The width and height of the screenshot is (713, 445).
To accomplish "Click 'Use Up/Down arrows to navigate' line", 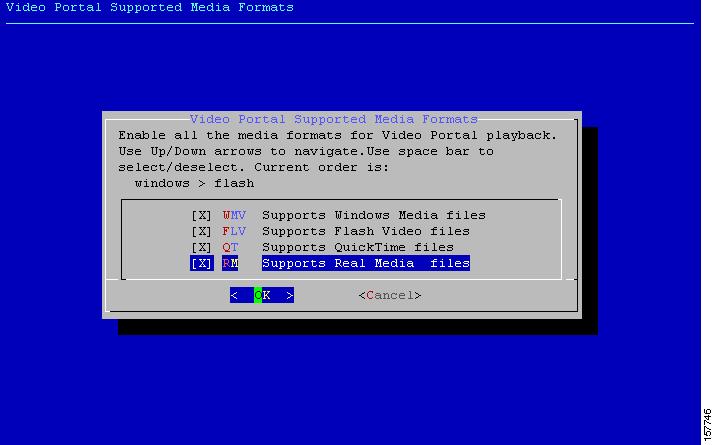I will click(x=306, y=151).
